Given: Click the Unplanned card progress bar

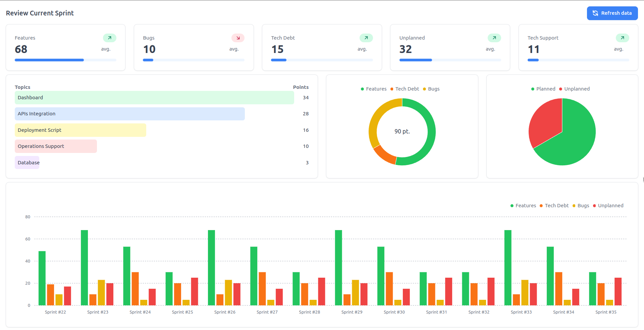Looking at the screenshot, I should point(450,60).
